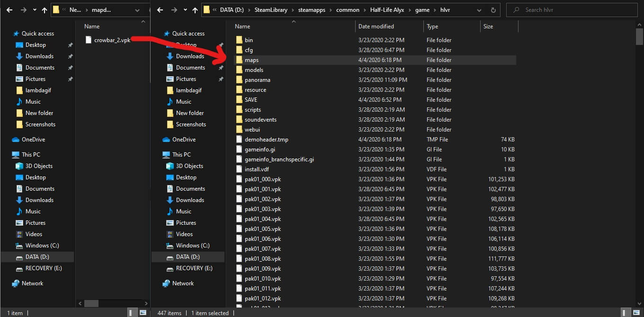Click the left window's horizontal scrollbar thumb
This screenshot has width=644, height=317.
coord(91,303)
